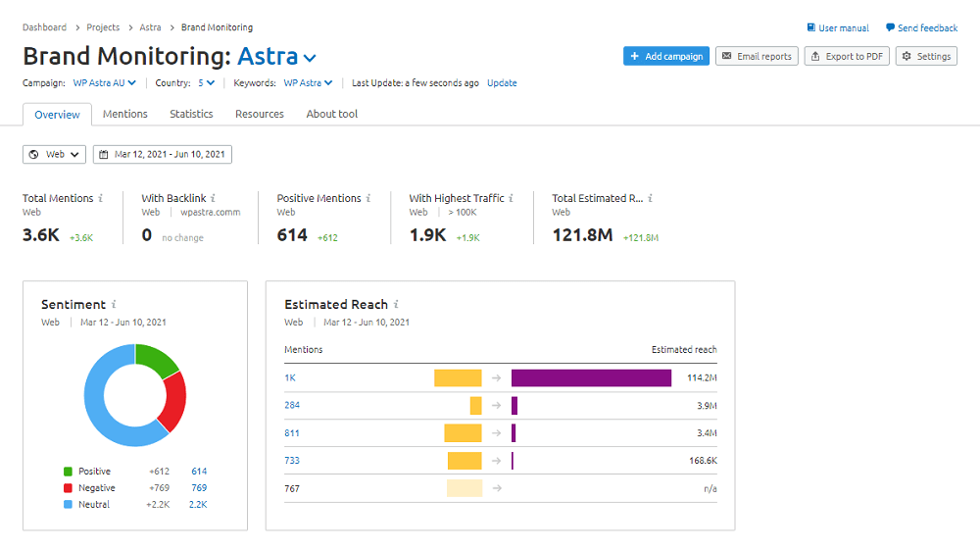980x549 pixels.
Task: Open the WP Astra AU campaign dropdown
Action: point(105,82)
